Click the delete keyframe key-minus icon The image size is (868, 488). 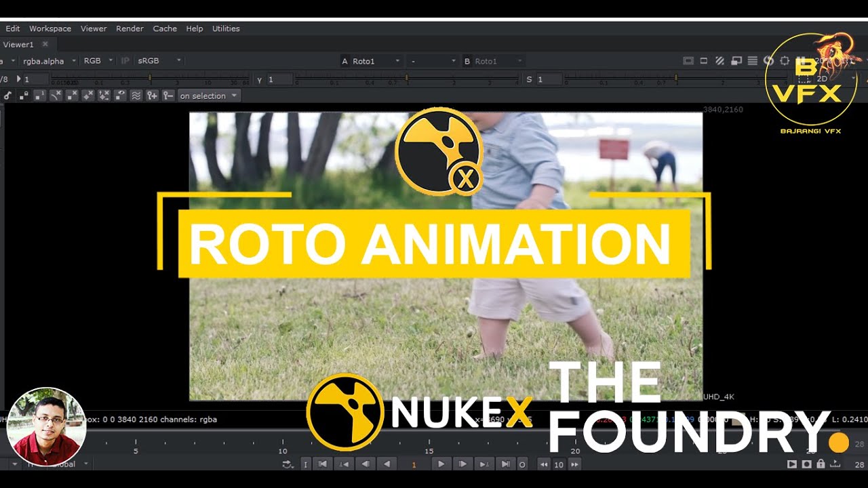click(168, 96)
